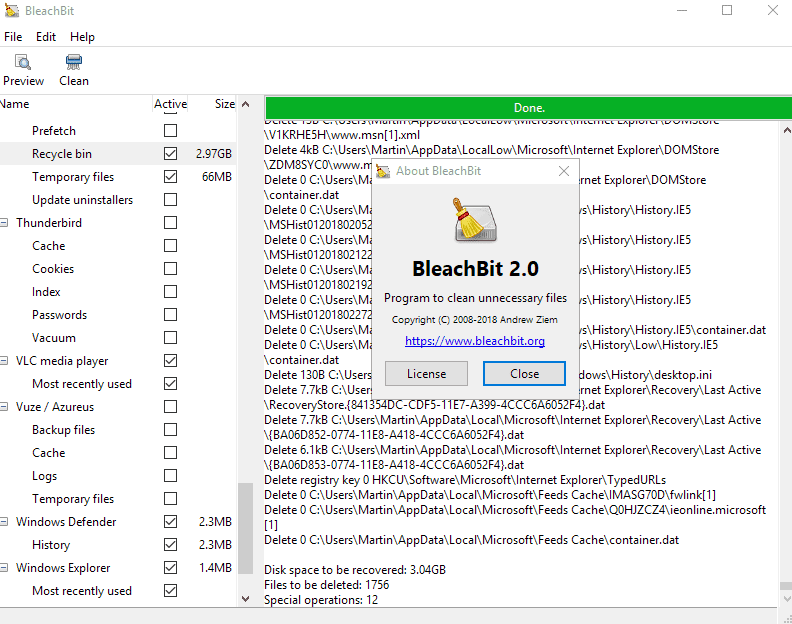Click the broom icon in the About dialog title bar
The width and height of the screenshot is (792, 624).
383,171
